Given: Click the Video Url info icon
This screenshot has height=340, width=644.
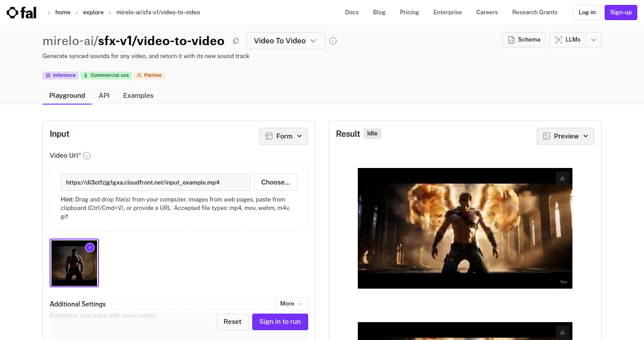Looking at the screenshot, I should point(87,155).
